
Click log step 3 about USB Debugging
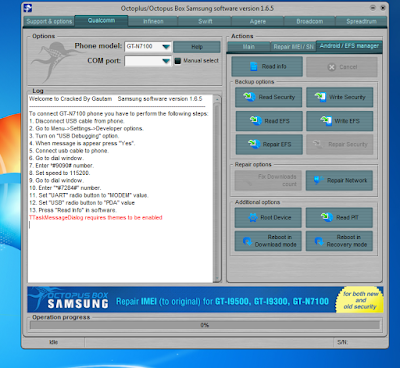[74, 136]
